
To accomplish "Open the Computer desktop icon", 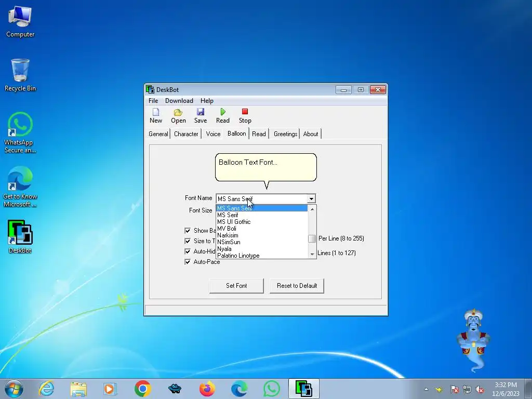I will click(x=20, y=22).
